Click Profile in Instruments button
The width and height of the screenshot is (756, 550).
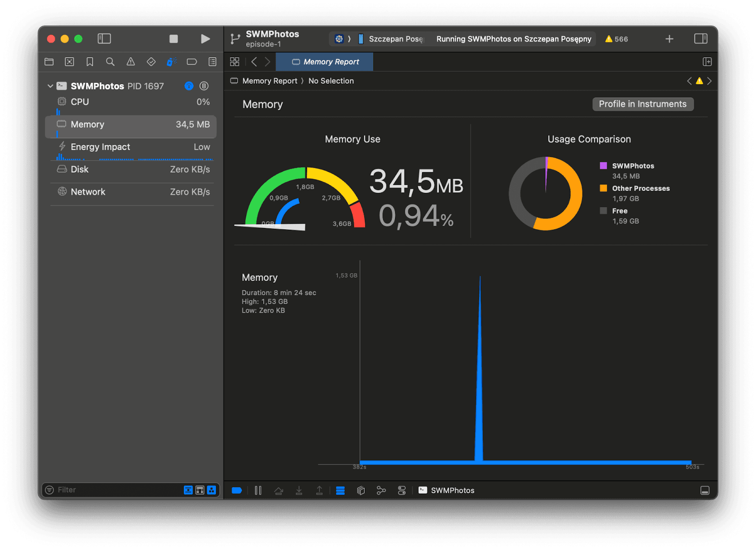[x=643, y=104]
